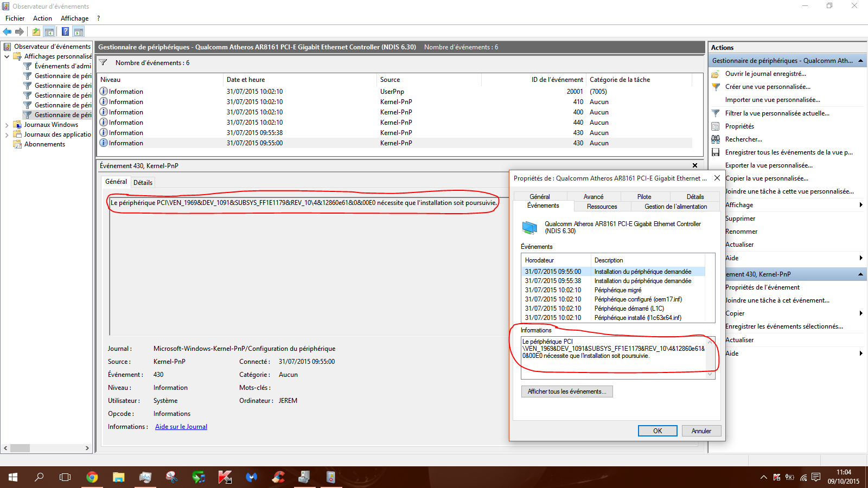Click the Rechercher binoculars icon
The image size is (868, 488).
(x=716, y=139)
